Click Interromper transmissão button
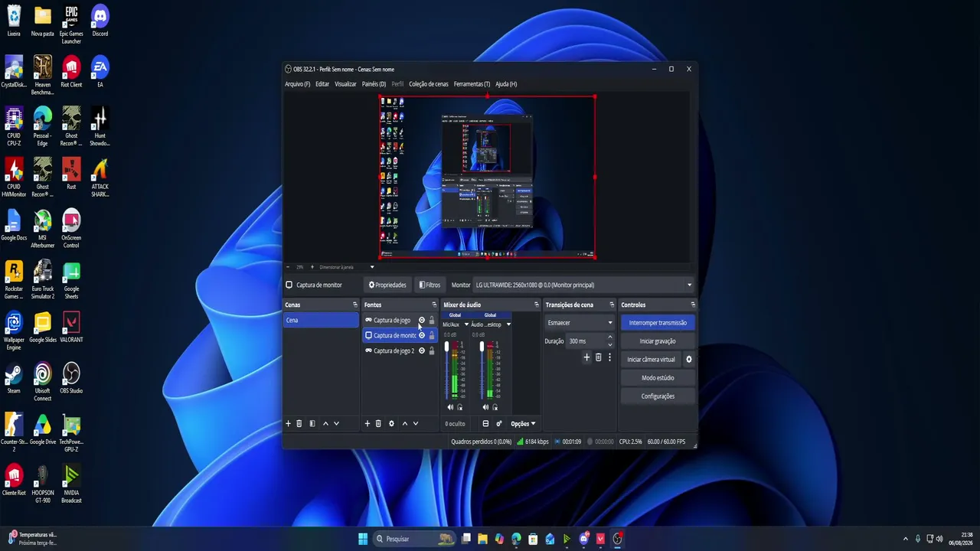The height and width of the screenshot is (551, 980). [x=658, y=323]
